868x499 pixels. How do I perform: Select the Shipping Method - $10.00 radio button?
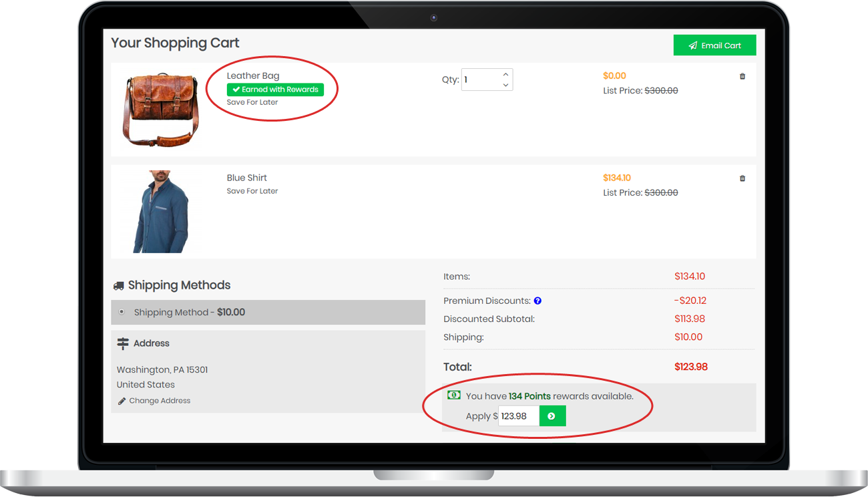[122, 312]
